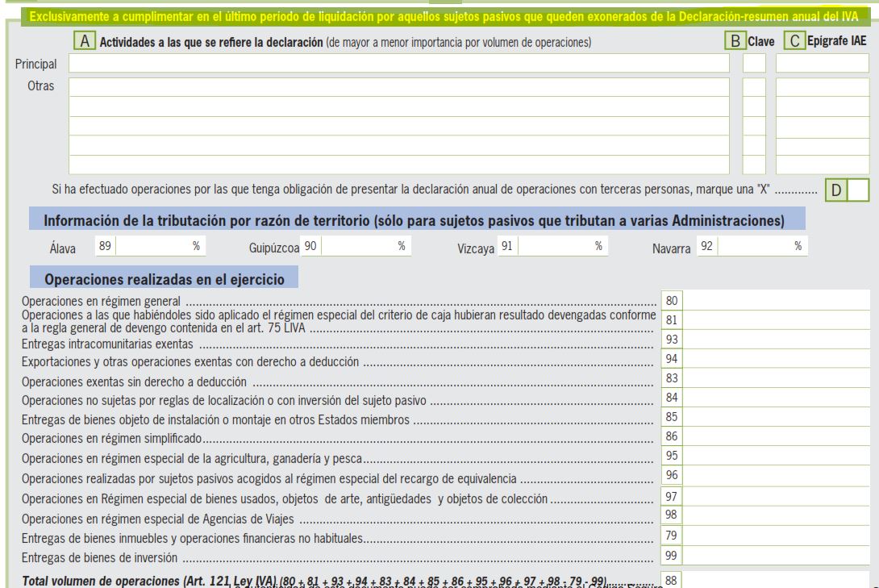This screenshot has height=588, width=879.
Task: Click the green 'Exclusivamente a cumplimentar' banner text
Action: (x=444, y=17)
